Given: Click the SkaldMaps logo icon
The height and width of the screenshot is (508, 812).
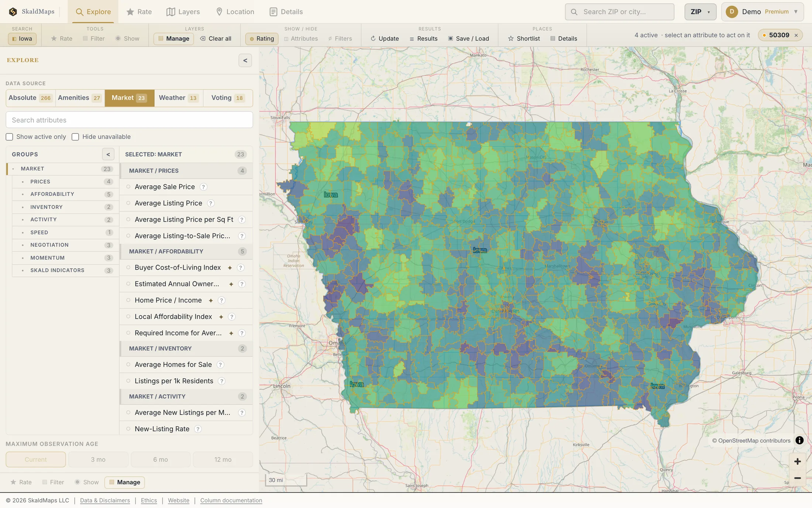Looking at the screenshot, I should coord(13,12).
